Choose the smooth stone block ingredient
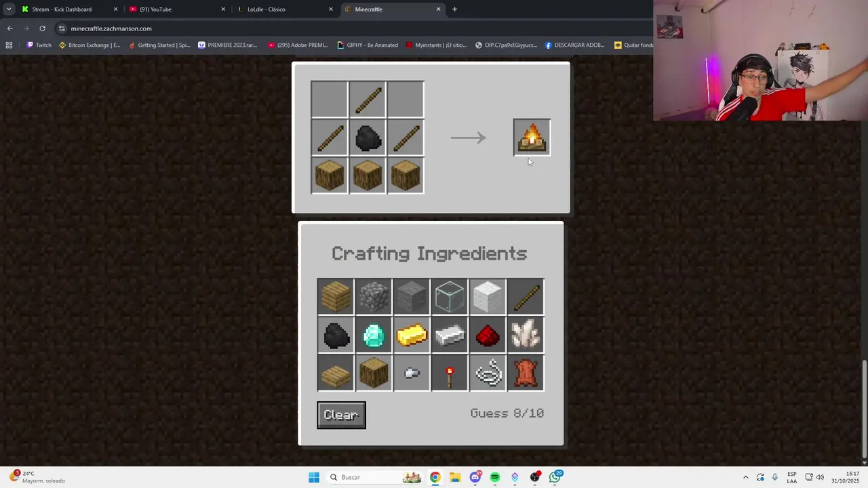This screenshot has width=868, height=488. pos(412,297)
